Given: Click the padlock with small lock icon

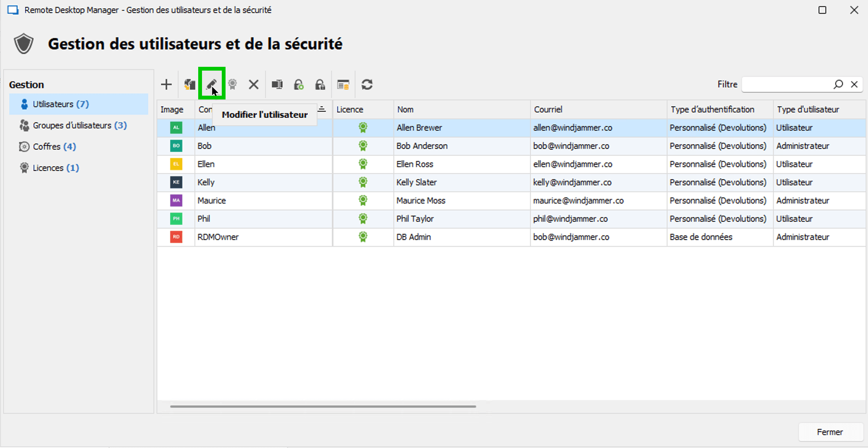Looking at the screenshot, I should pyautogui.click(x=320, y=84).
